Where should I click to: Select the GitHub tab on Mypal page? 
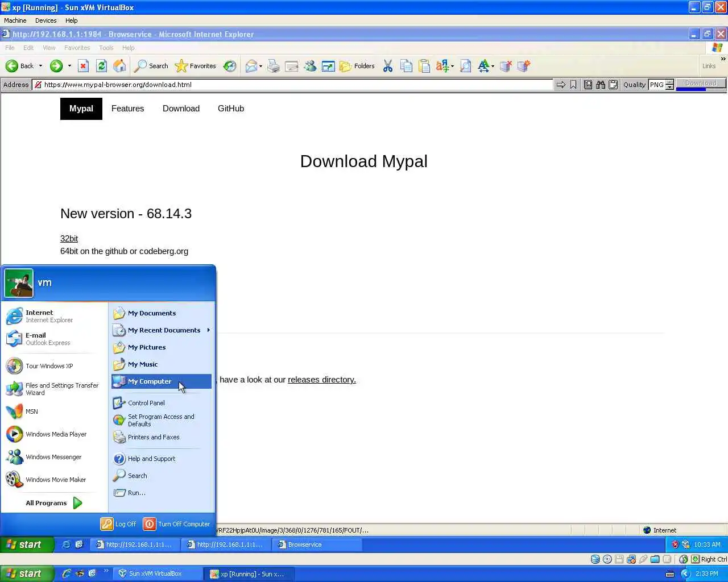point(231,109)
